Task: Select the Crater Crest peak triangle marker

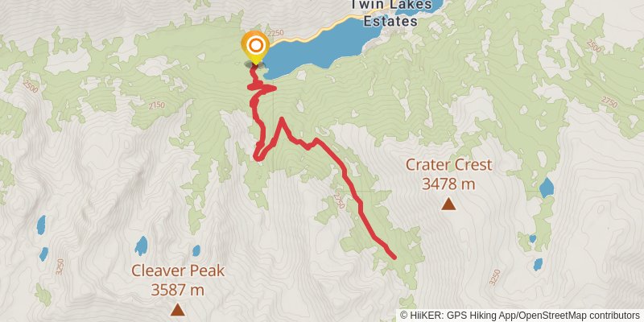Action: (x=448, y=204)
